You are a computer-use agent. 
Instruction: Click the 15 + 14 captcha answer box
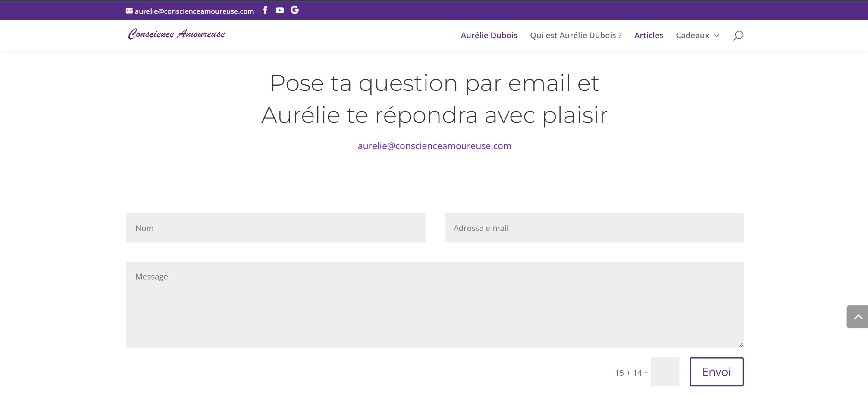665,371
